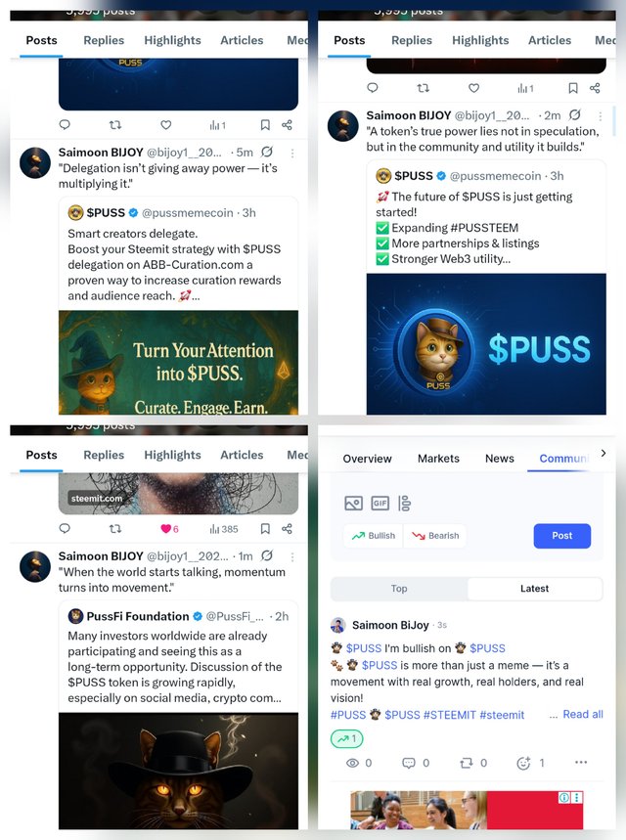Screen dimensions: 626x840
Task: Like the post with 6 hearts
Action: coord(165,529)
